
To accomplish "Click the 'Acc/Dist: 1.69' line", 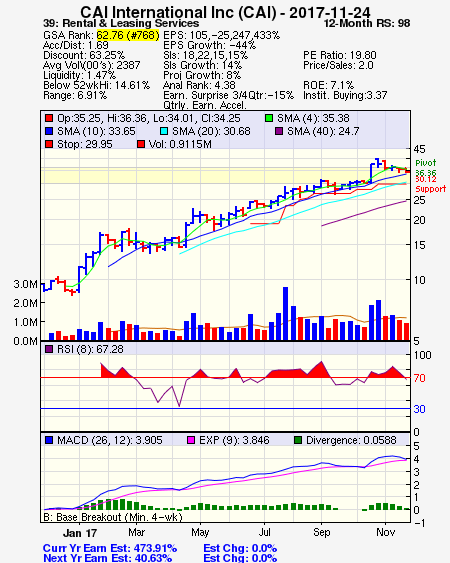I will (x=76, y=45).
